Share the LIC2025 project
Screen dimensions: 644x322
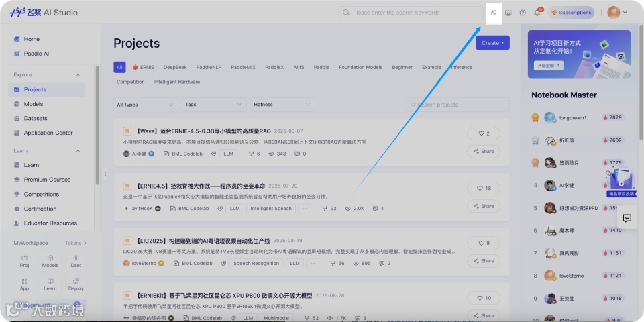484,261
